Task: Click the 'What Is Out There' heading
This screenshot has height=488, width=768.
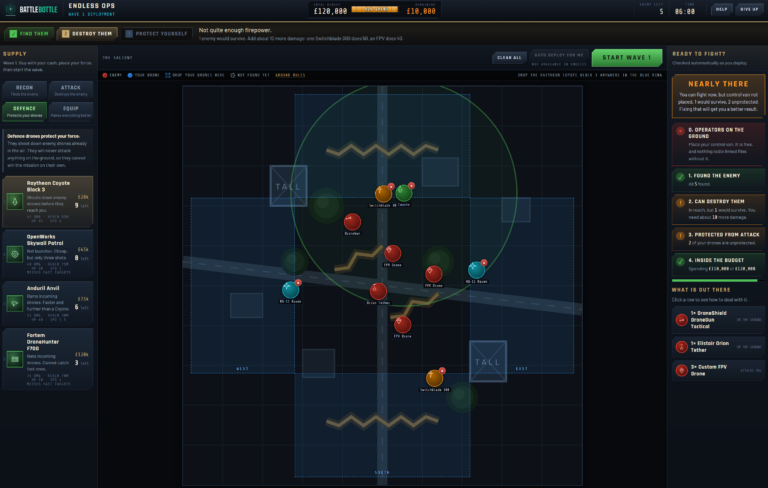Action: click(701, 290)
